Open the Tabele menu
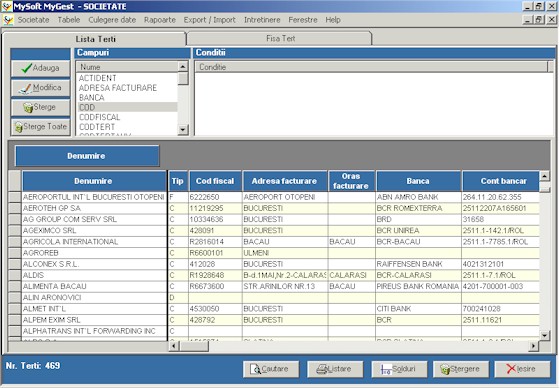The image size is (560, 388). (x=69, y=20)
